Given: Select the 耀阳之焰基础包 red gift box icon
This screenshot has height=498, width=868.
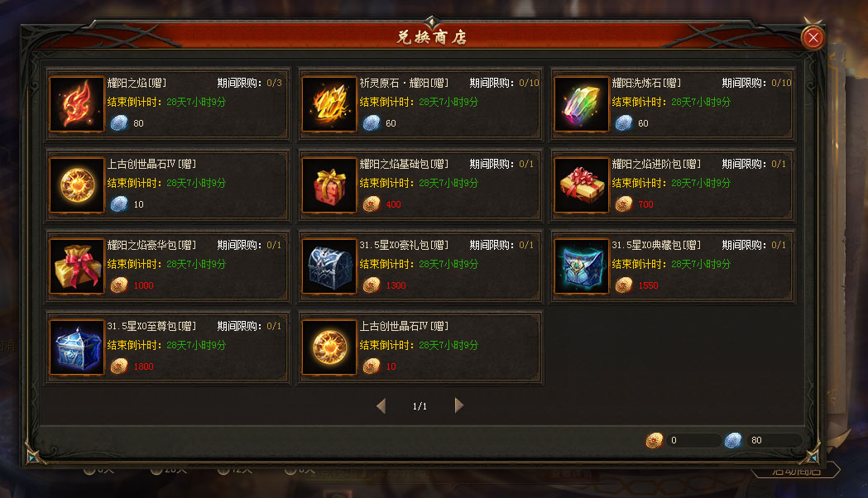Looking at the screenshot, I should 329,185.
